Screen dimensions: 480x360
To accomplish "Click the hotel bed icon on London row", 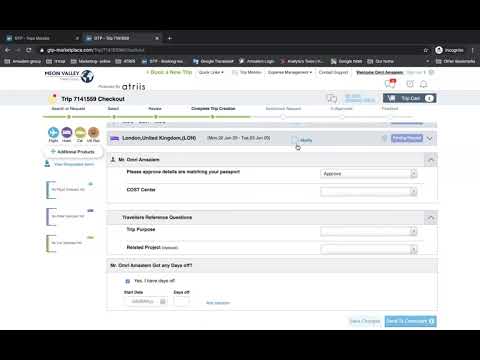I will [x=114, y=138].
